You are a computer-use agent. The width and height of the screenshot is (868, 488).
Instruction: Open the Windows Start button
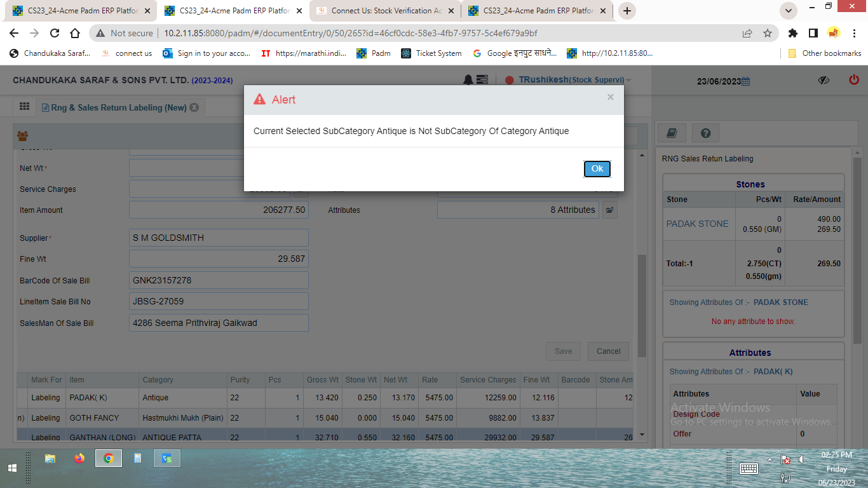tap(12, 468)
